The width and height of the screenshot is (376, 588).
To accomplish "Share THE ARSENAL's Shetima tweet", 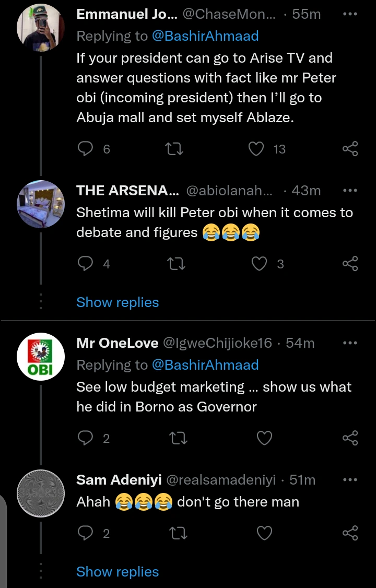I will [350, 264].
